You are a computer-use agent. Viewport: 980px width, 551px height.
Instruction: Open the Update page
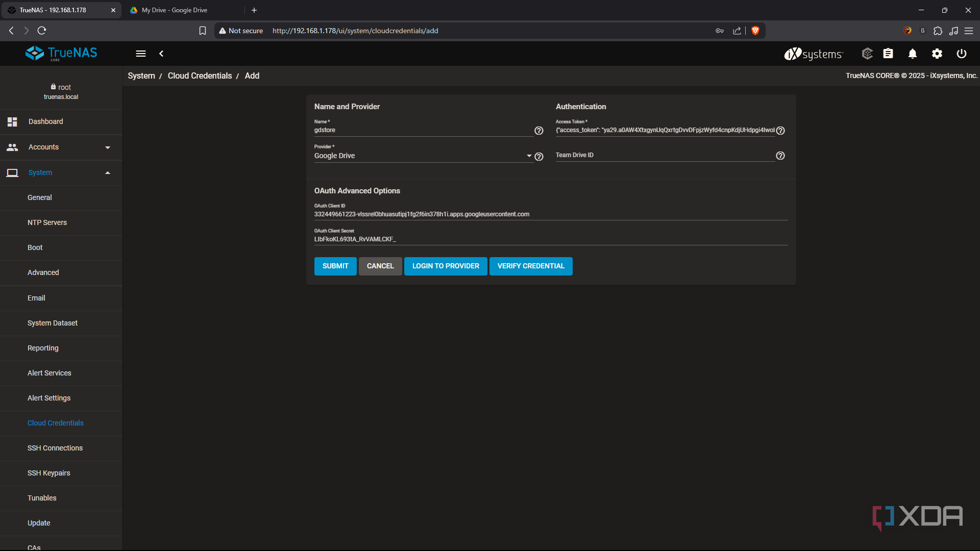tap(61, 523)
